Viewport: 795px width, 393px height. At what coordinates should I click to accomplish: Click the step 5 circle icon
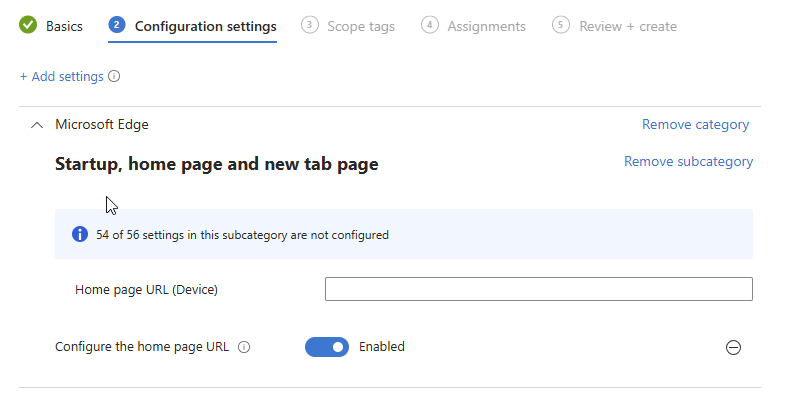pyautogui.click(x=561, y=25)
